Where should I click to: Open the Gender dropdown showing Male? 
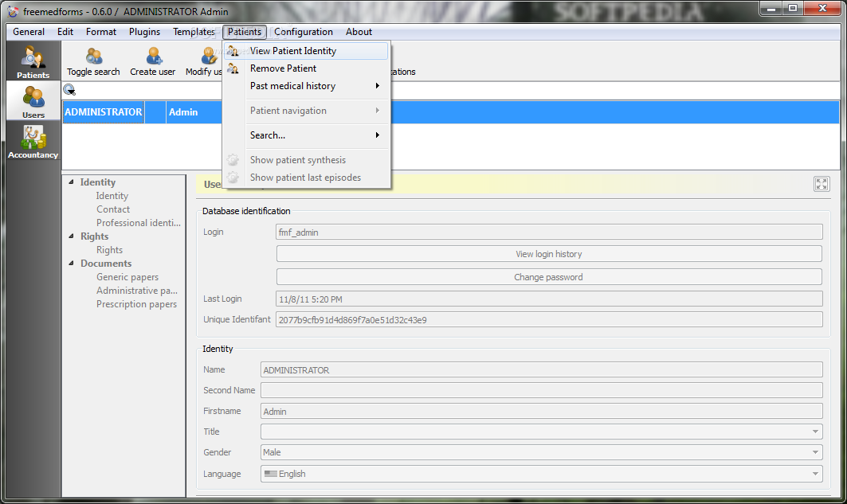click(541, 452)
